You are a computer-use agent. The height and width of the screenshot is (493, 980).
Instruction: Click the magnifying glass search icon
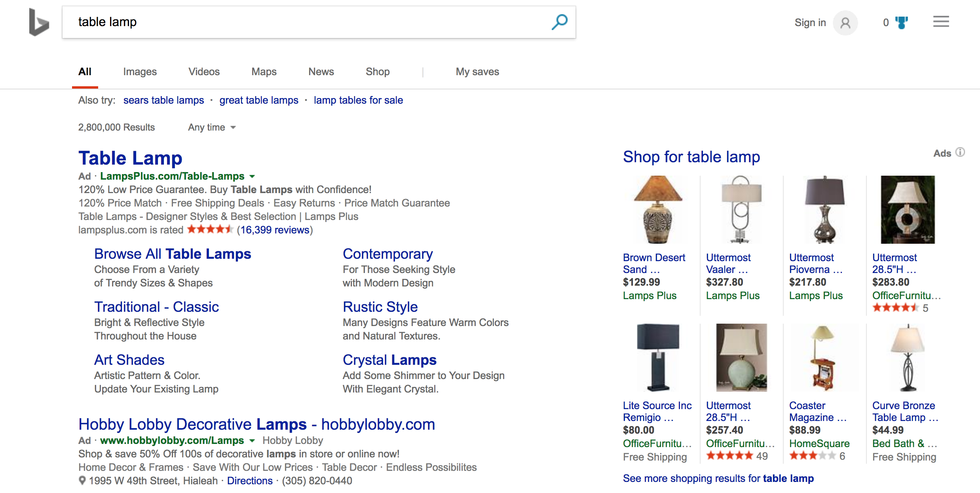(559, 22)
